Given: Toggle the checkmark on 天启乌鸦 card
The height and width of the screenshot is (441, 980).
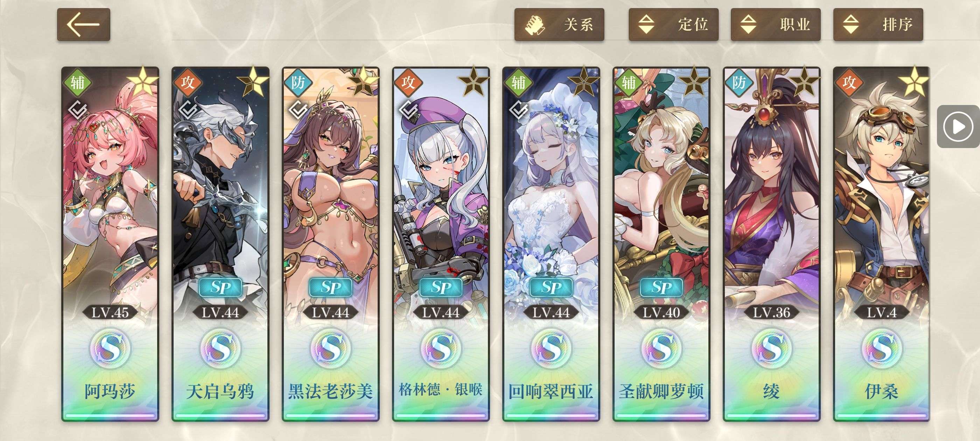Looking at the screenshot, I should click(x=188, y=110).
